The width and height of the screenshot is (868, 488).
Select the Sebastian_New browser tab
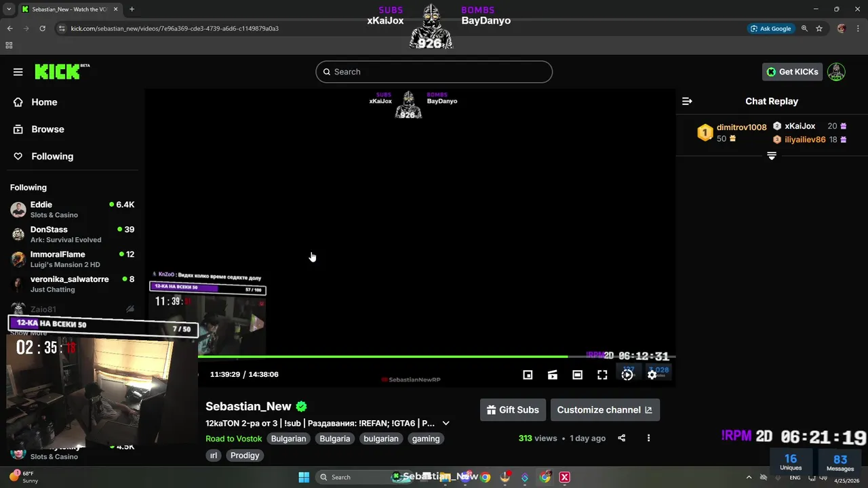pos(71,9)
